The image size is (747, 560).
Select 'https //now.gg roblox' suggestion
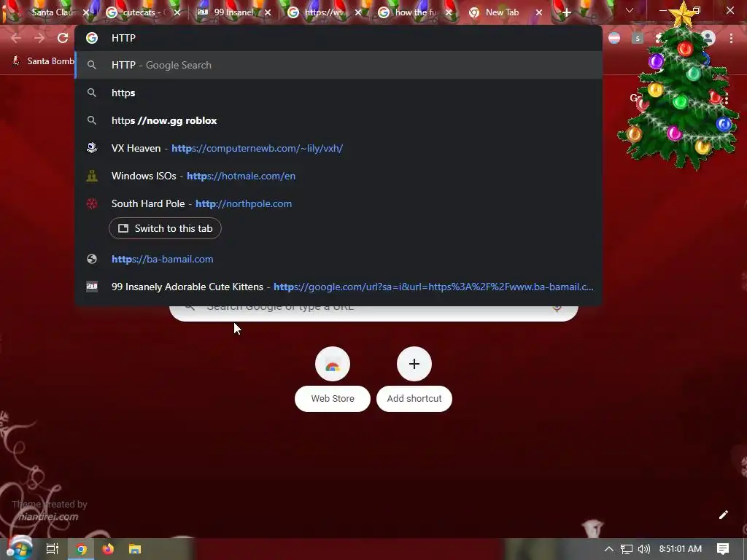click(338, 120)
